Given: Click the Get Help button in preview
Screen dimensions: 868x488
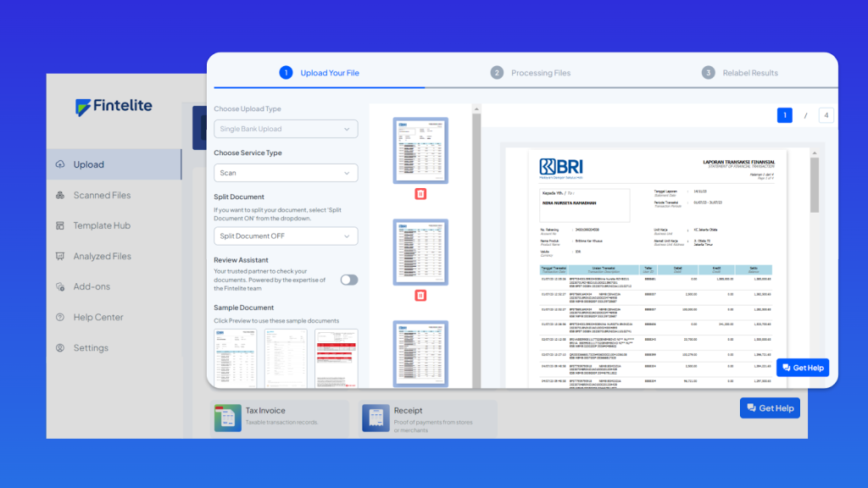Looking at the screenshot, I should [x=802, y=368].
